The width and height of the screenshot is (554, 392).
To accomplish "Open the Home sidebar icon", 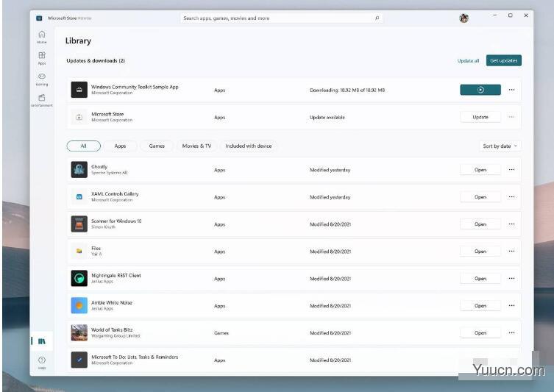I will coord(42,36).
